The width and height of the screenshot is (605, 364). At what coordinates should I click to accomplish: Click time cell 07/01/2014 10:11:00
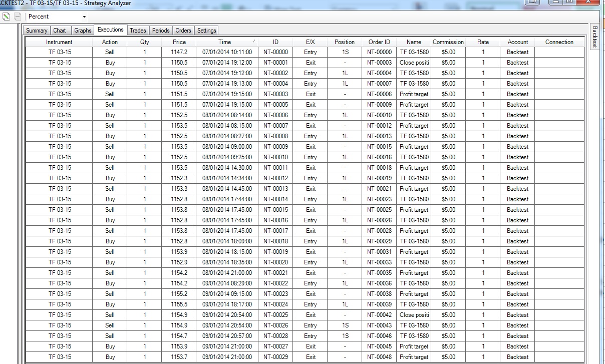click(227, 52)
